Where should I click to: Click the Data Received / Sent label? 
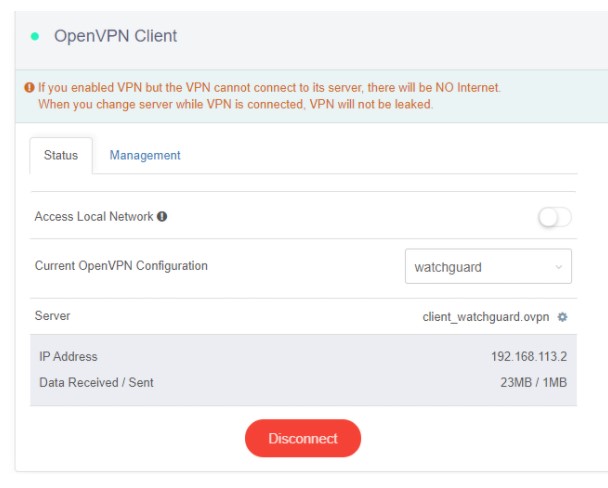97,383
